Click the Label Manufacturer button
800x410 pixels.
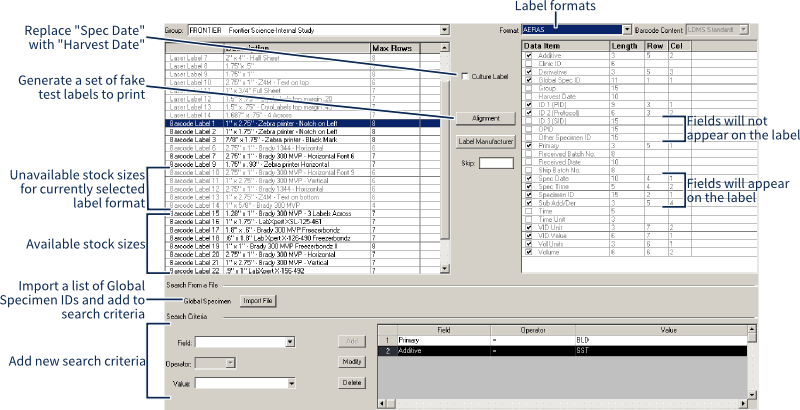[486, 142]
